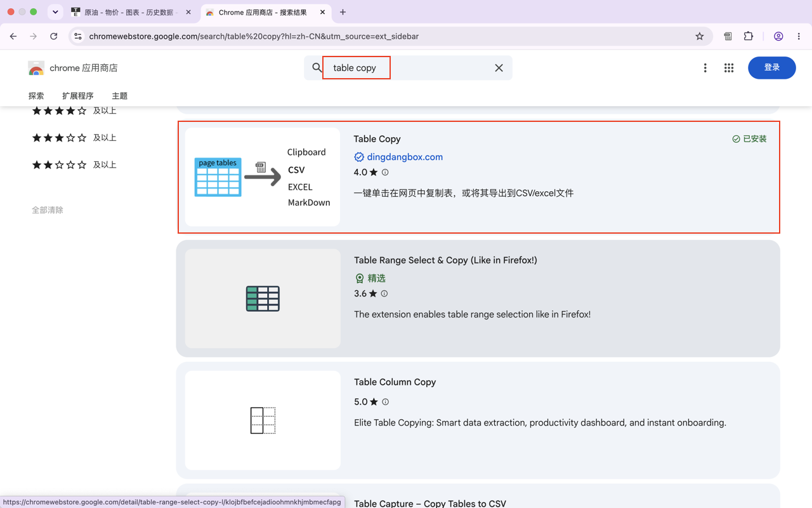Click the info icon next to 5.0 rating

pos(385,402)
